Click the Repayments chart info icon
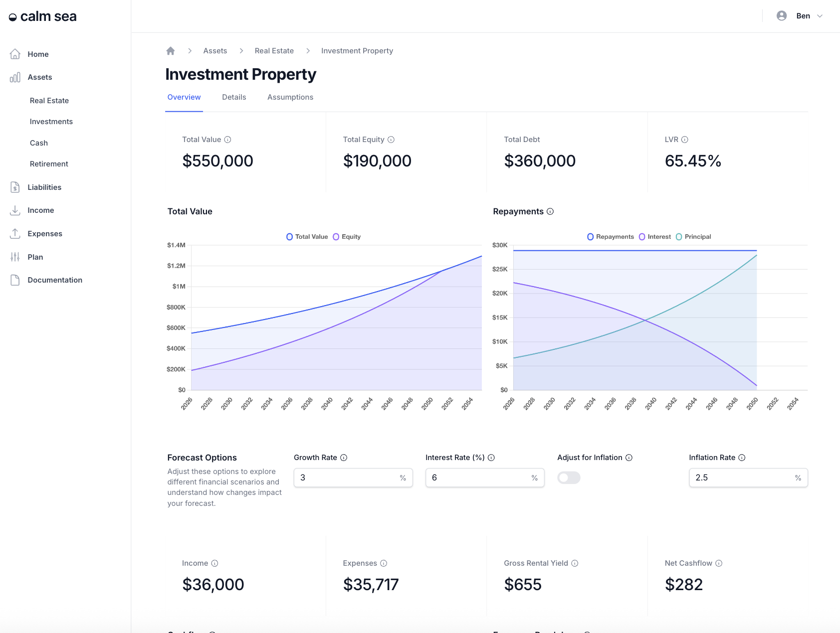 coord(550,211)
